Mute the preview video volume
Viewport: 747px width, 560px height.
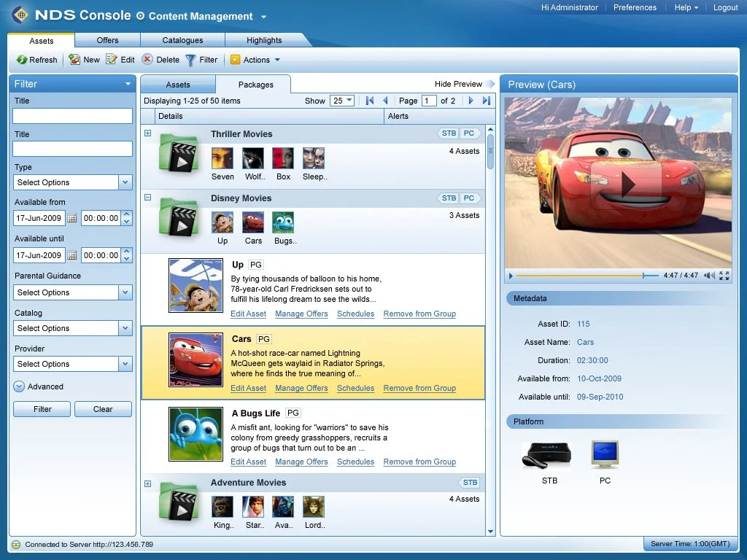[x=709, y=275]
